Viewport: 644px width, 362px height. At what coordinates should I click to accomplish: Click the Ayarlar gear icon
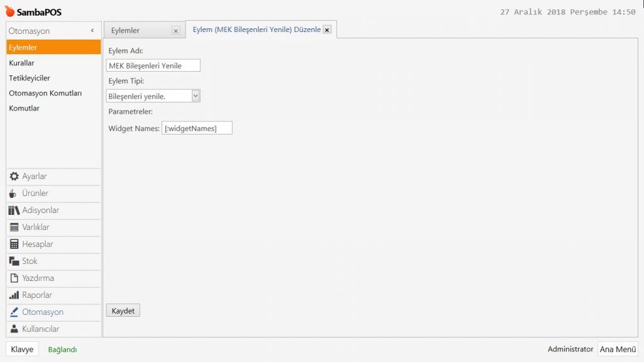[x=14, y=177]
